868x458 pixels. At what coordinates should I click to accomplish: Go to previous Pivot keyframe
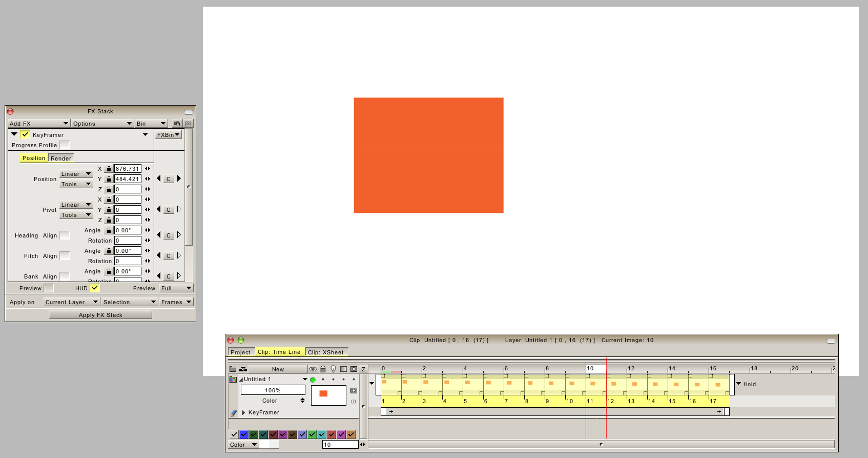pos(159,209)
